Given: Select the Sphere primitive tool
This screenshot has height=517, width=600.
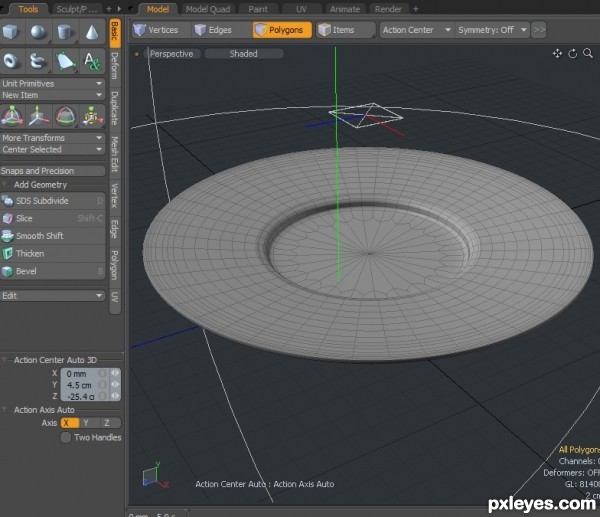Looking at the screenshot, I should coord(38,32).
